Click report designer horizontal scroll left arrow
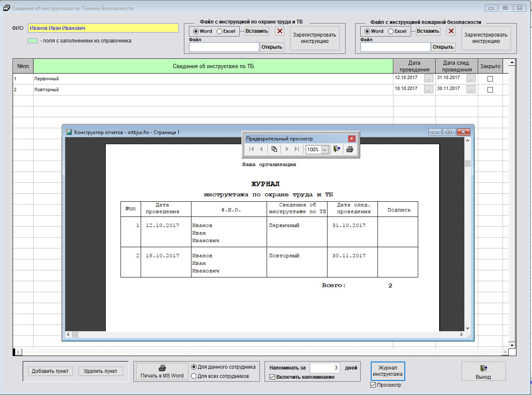The width and height of the screenshot is (532, 396). point(68,335)
